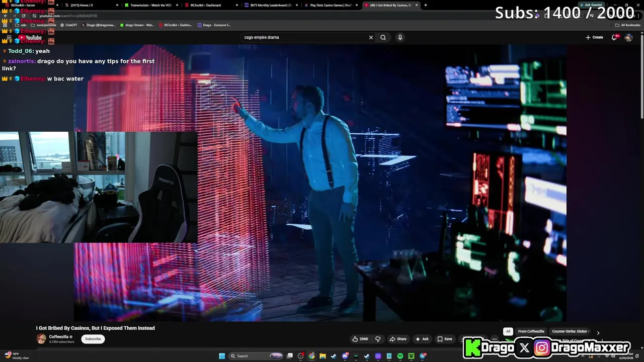Select the All filter chip
The height and width of the screenshot is (362, 644).
pyautogui.click(x=508, y=331)
